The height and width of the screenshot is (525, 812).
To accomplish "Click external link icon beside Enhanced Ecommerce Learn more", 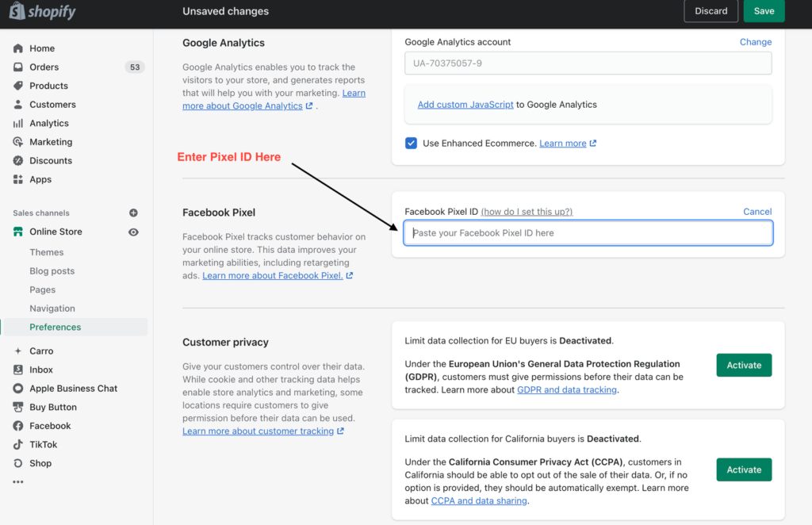I will pos(593,144).
